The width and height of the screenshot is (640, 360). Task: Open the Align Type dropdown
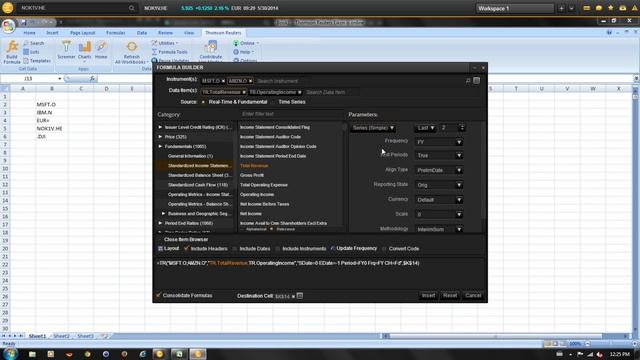pyautogui.click(x=439, y=170)
